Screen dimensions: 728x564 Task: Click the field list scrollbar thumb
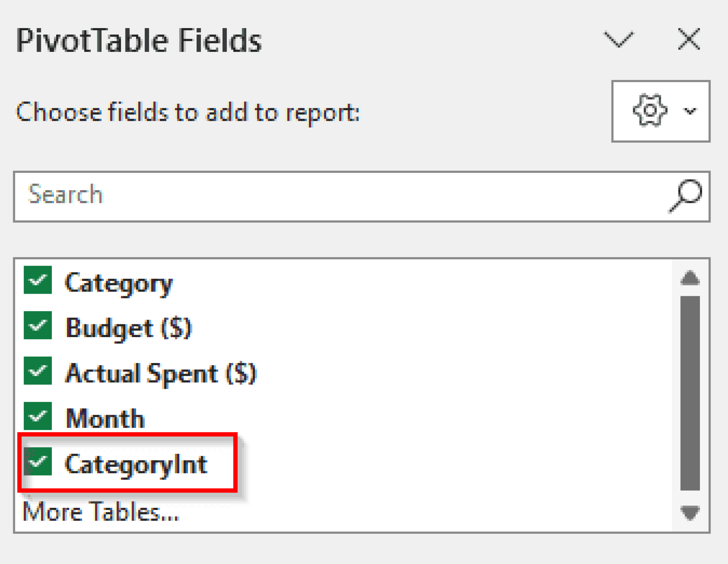pos(690,393)
